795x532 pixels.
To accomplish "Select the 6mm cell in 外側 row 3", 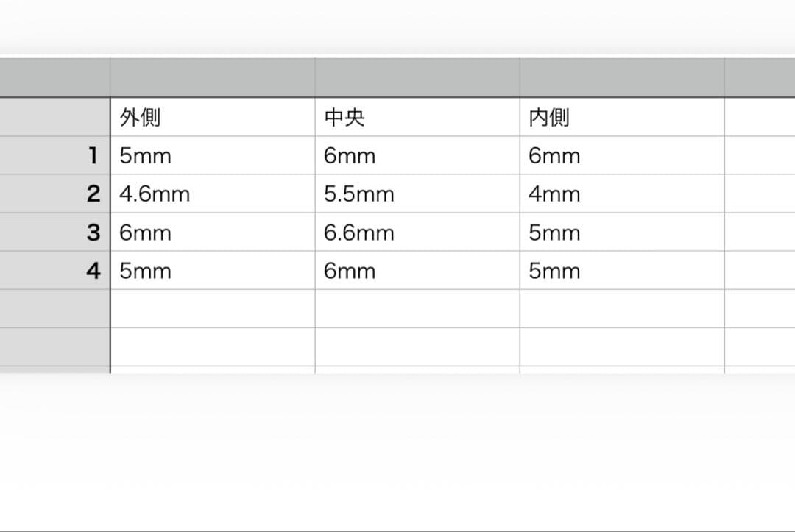I will 211,232.
